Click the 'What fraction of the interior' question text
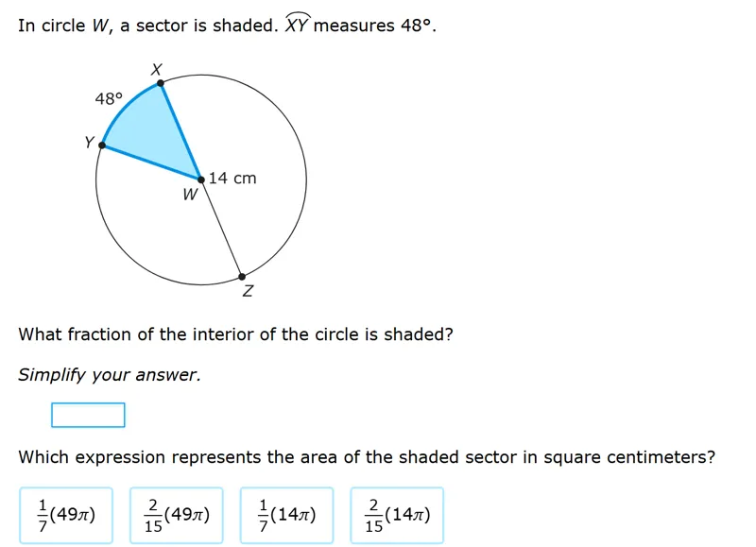The image size is (756, 547). click(x=235, y=334)
